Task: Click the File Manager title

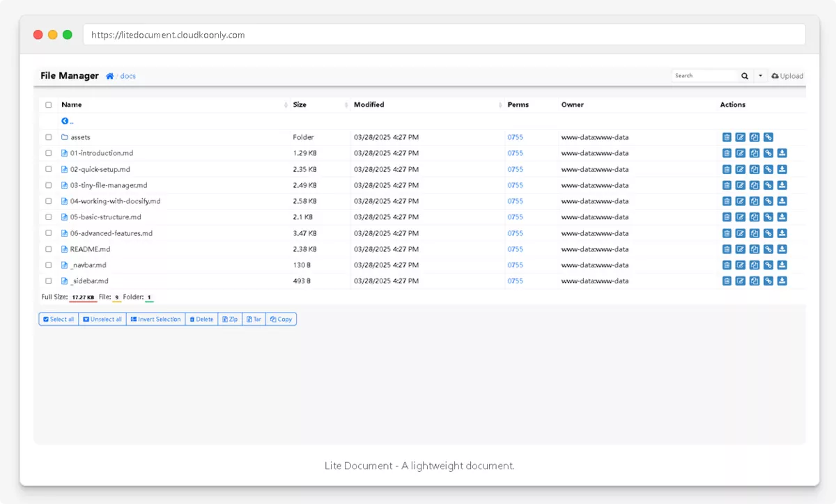Action: click(x=70, y=76)
